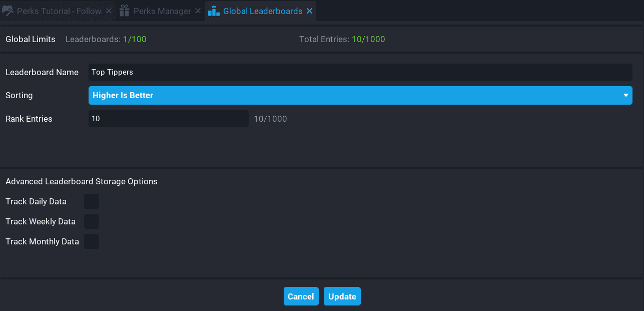Viewport: 644px width, 311px height.
Task: Close the Global Leaderboards tab
Action: point(309,11)
